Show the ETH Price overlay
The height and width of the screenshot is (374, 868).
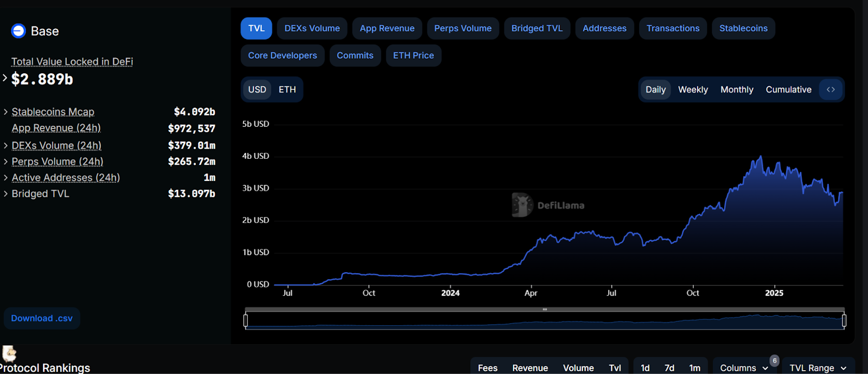click(413, 55)
